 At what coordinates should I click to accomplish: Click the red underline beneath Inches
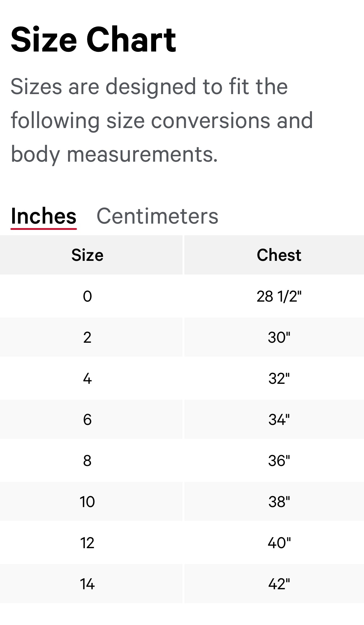click(x=43, y=229)
